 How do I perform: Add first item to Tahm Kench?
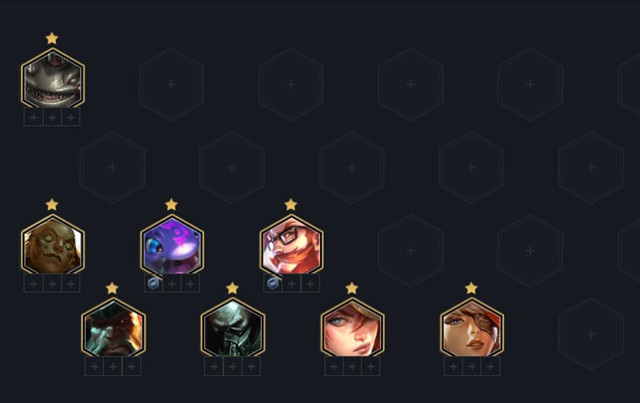(34, 118)
